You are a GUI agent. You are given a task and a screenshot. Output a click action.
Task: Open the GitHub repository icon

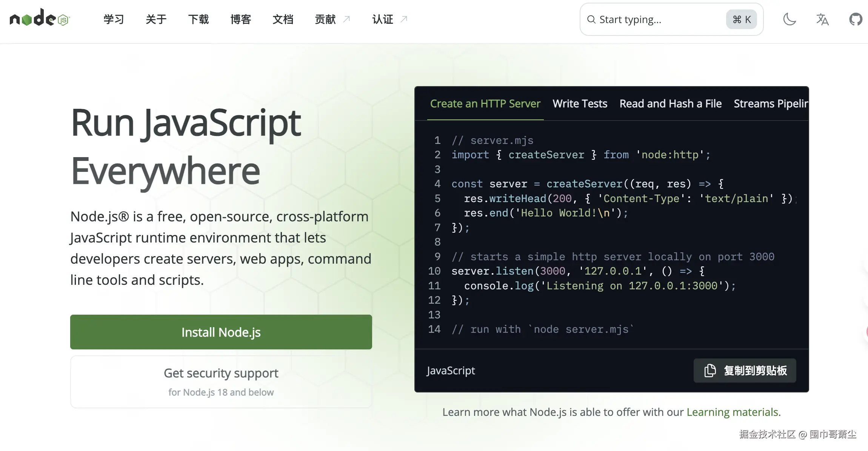coord(856,19)
